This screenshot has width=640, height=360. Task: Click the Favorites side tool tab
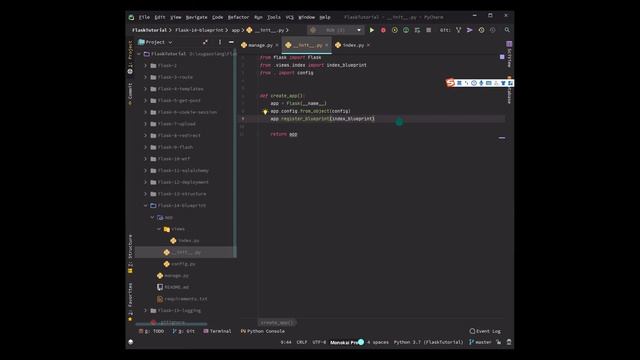(130, 301)
